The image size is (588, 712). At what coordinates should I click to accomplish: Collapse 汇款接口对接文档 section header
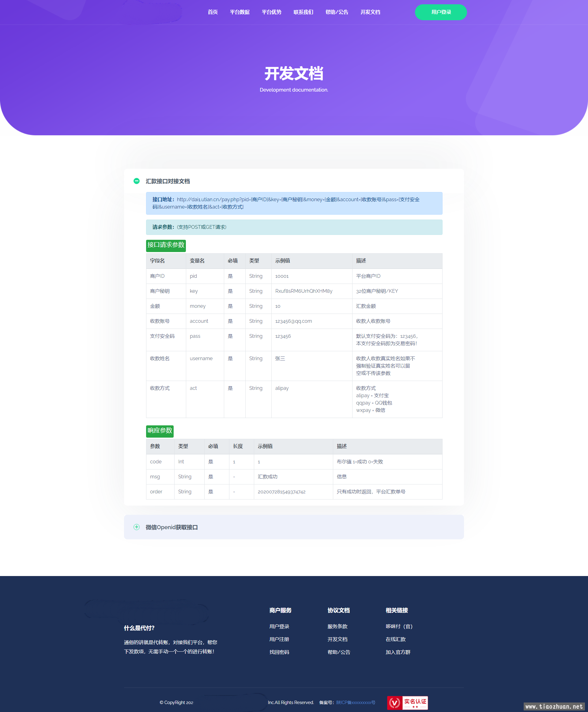(x=168, y=181)
